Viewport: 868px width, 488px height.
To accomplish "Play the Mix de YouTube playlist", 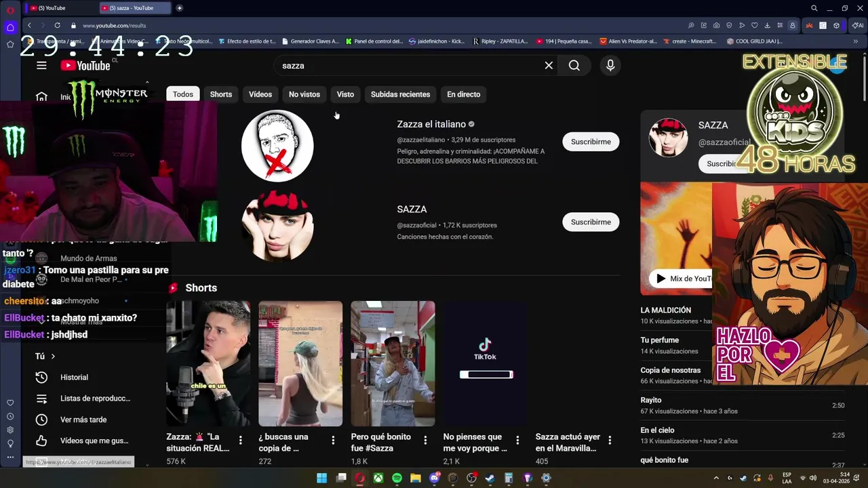I will click(680, 279).
